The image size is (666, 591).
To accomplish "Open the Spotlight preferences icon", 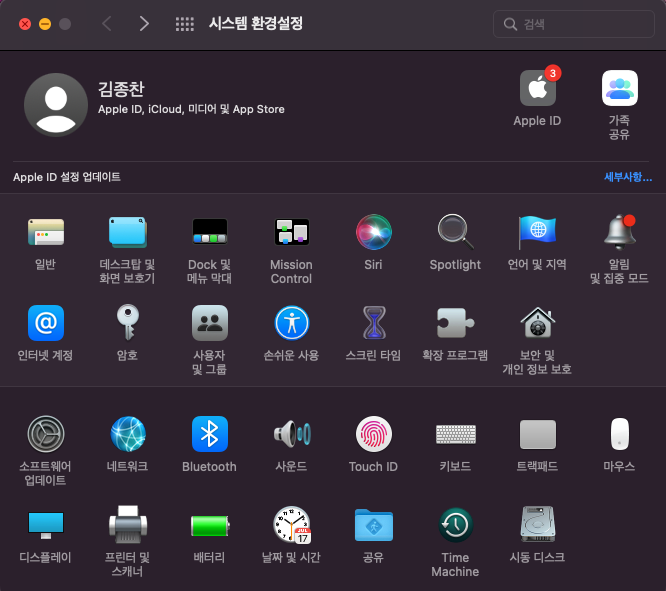I will point(455,233).
